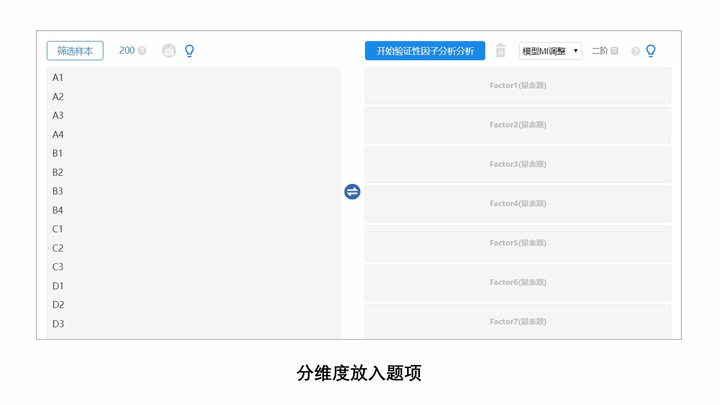Click the Factor7 drop box
720x405 pixels.
click(x=518, y=321)
